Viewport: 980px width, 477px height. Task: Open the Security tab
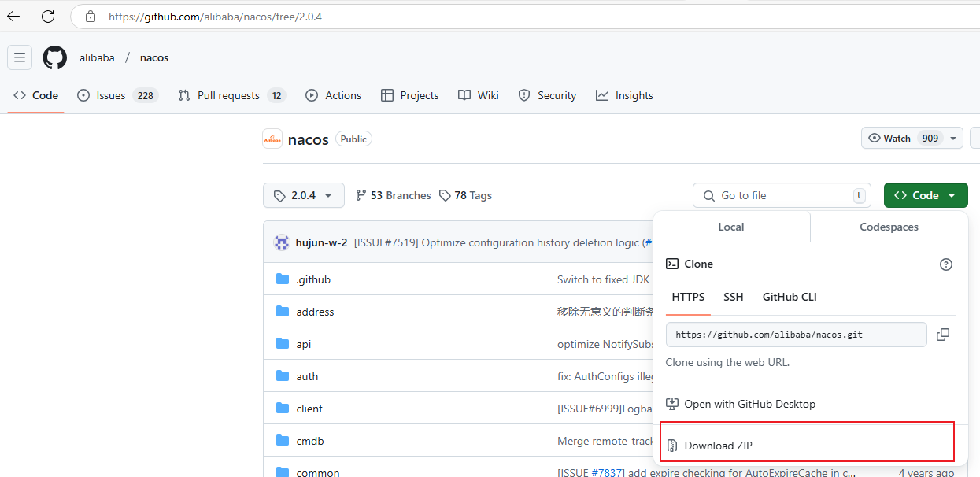[x=547, y=95]
